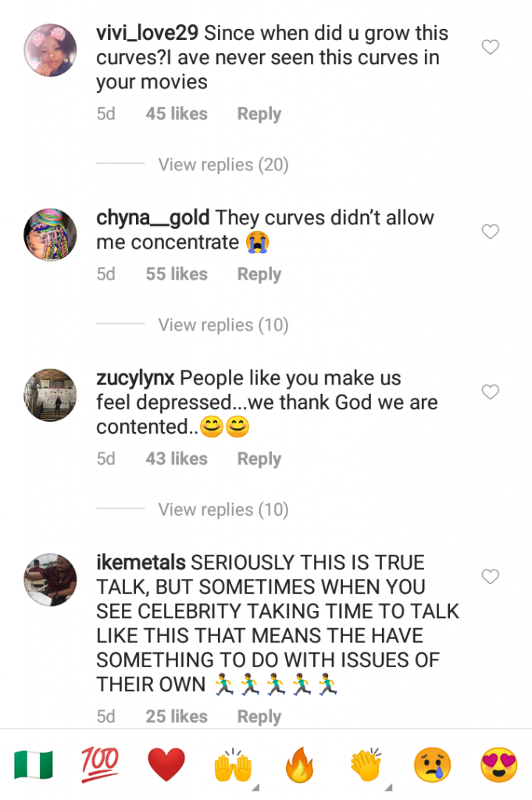Insert the heart-eyes emoji
The image size is (532, 800).
(498, 765)
